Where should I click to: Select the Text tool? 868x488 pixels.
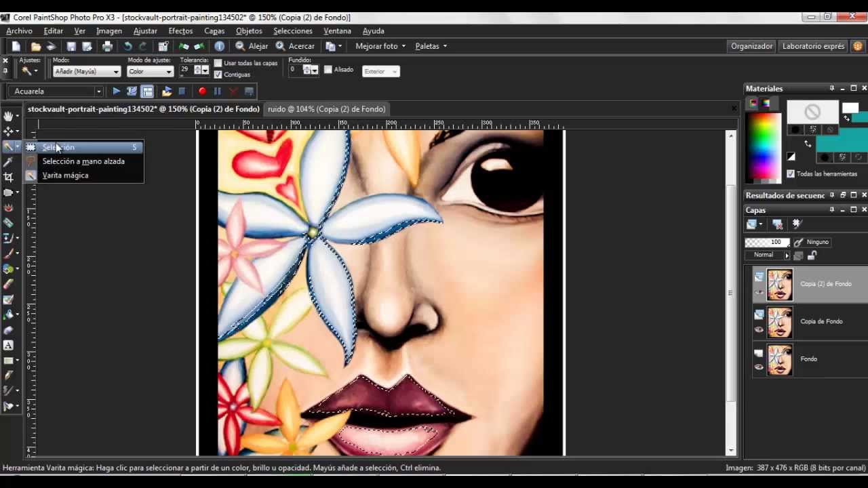point(8,345)
